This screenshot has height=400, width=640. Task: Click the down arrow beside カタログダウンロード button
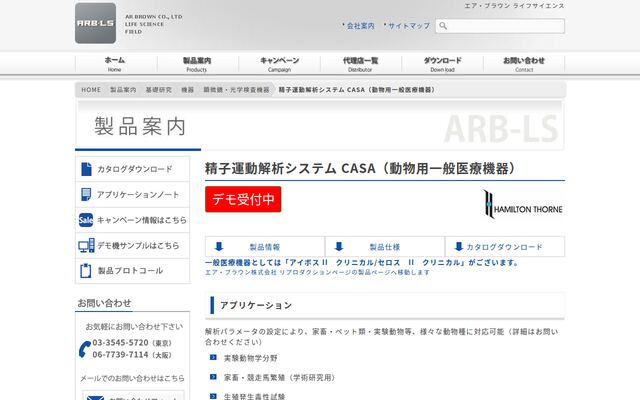tap(459, 247)
